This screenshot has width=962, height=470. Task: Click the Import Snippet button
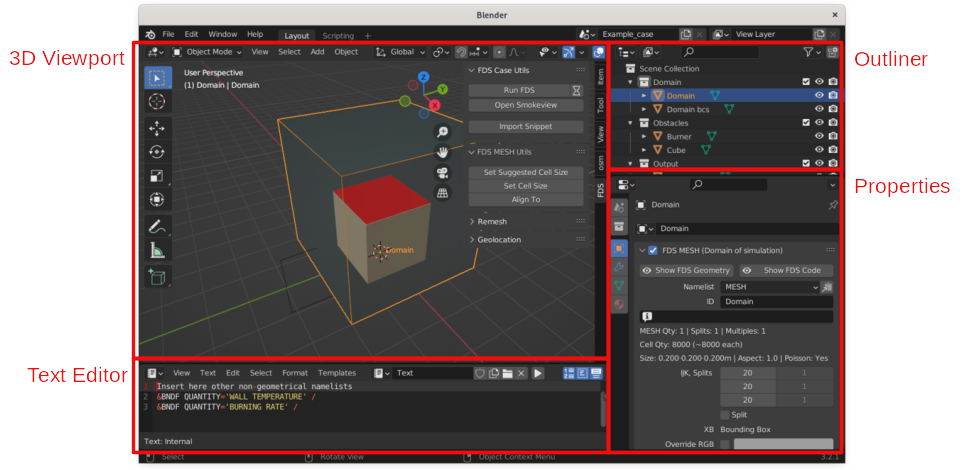click(525, 126)
